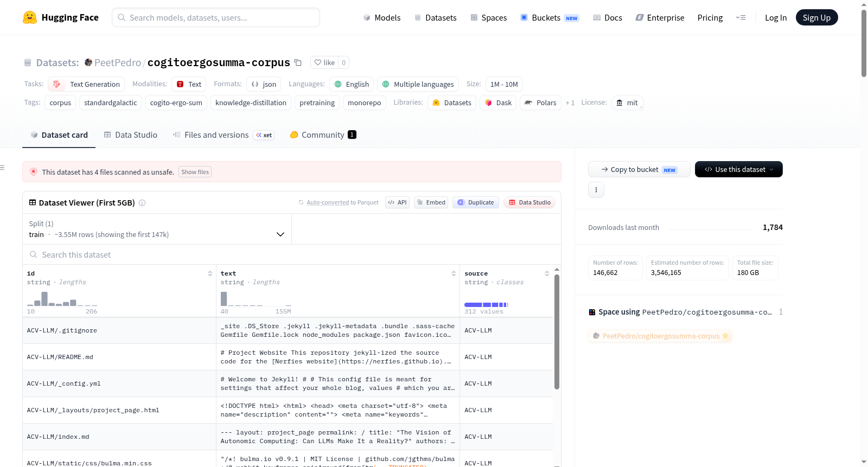Select the English language tag
This screenshot has height=467, width=868.
[x=352, y=84]
